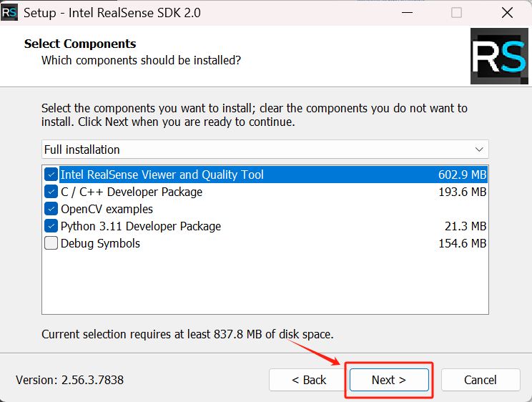Image resolution: width=532 pixels, height=402 pixels.
Task: Click the installation type dropdown arrow
Action: (x=479, y=149)
